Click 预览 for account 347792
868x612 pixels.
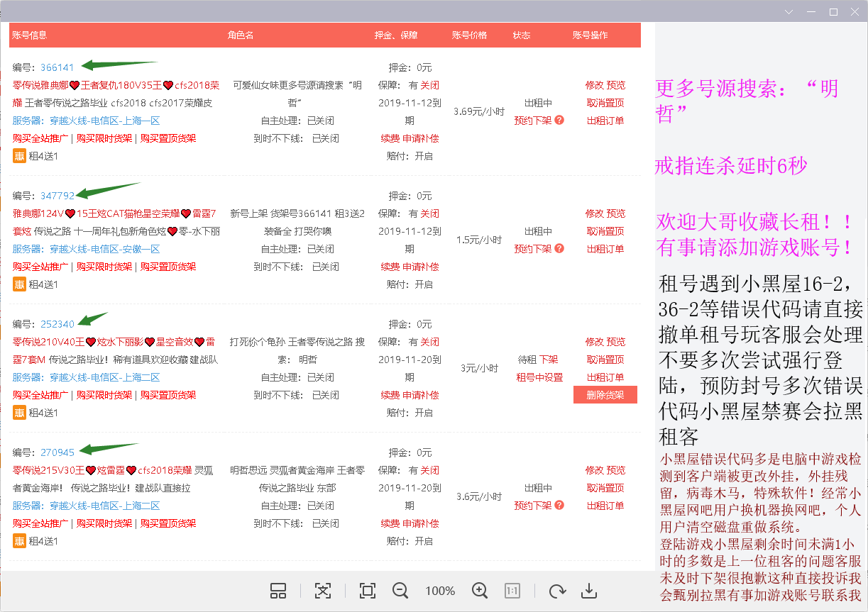(x=616, y=213)
